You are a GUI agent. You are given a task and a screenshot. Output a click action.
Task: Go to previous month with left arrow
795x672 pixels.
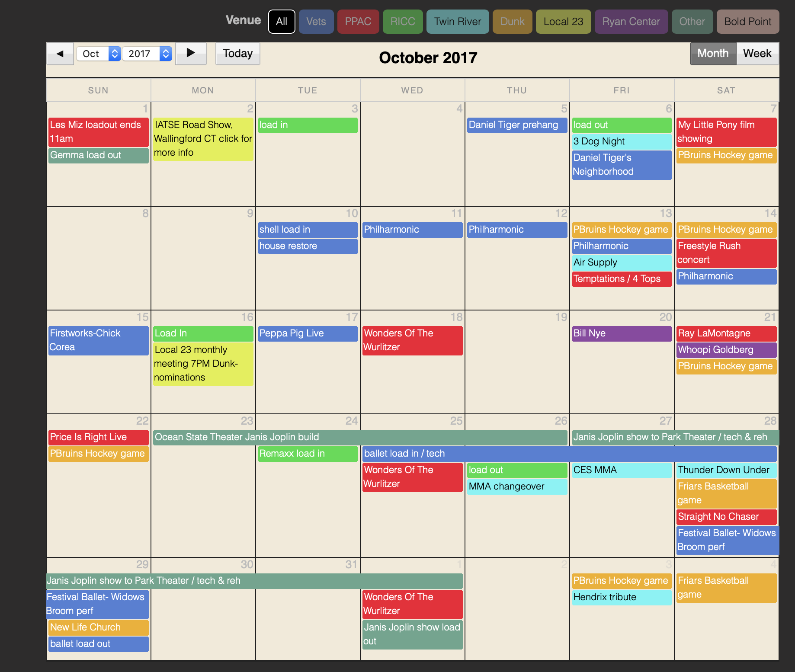[x=60, y=54]
